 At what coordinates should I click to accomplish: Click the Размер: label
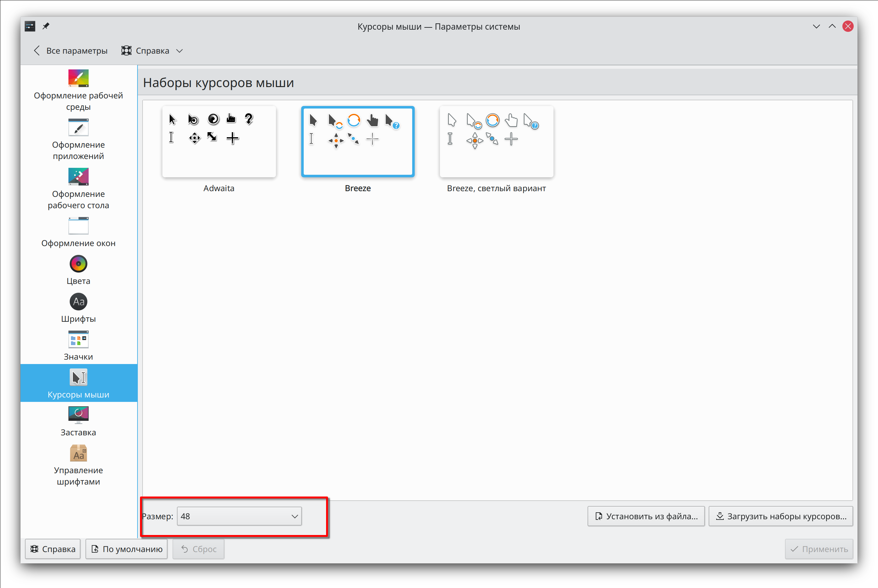[x=157, y=516]
